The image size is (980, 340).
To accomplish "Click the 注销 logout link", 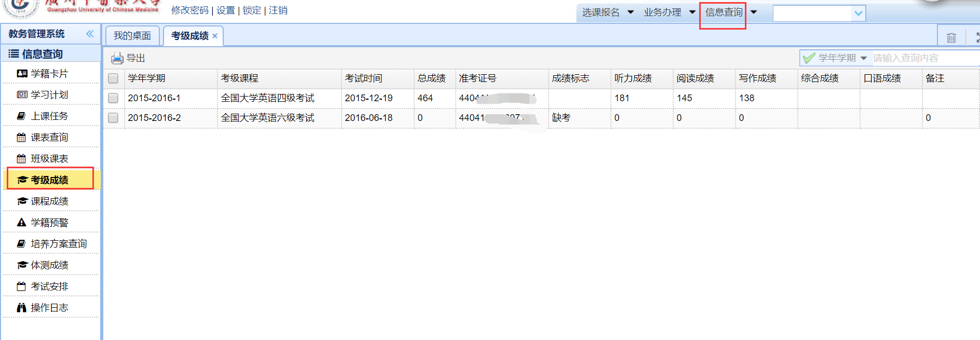I will tap(278, 10).
